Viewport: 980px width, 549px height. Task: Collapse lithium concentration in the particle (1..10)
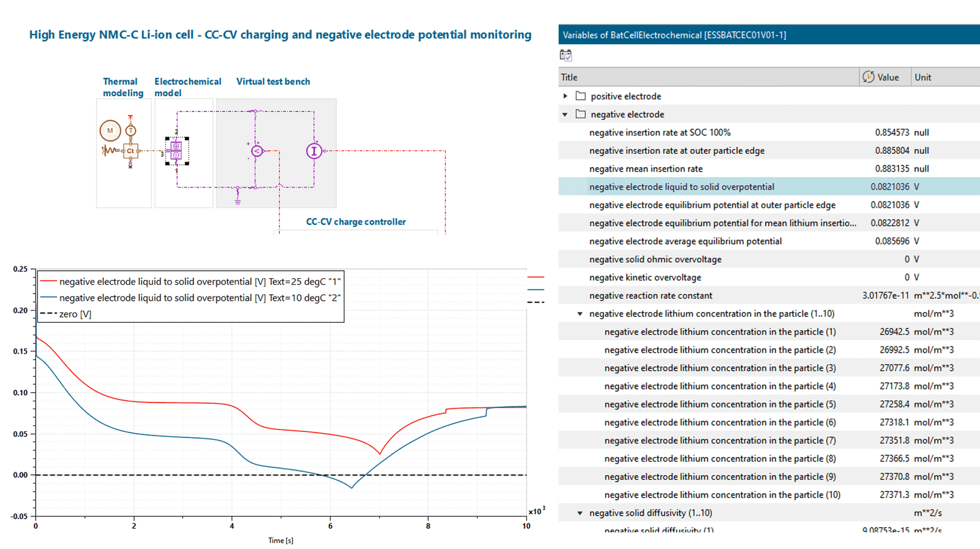(x=580, y=314)
